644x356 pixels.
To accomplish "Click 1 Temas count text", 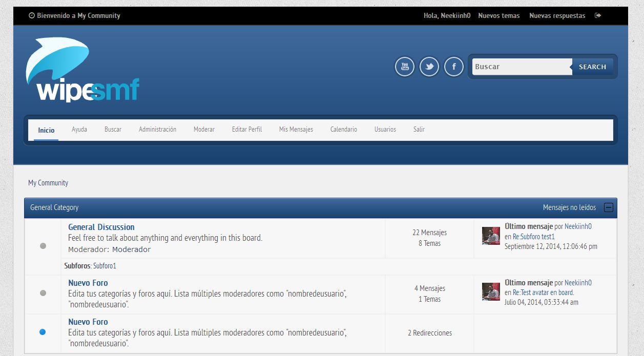I will click(429, 299).
